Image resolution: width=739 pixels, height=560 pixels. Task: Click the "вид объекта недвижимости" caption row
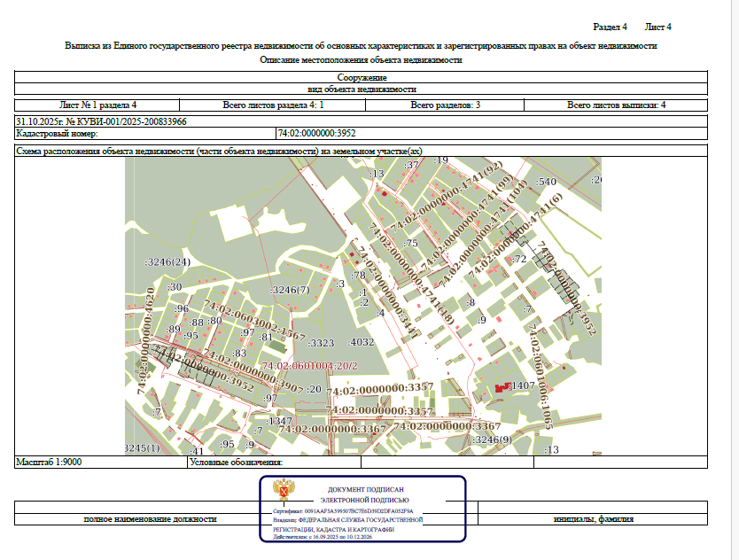pos(361,89)
